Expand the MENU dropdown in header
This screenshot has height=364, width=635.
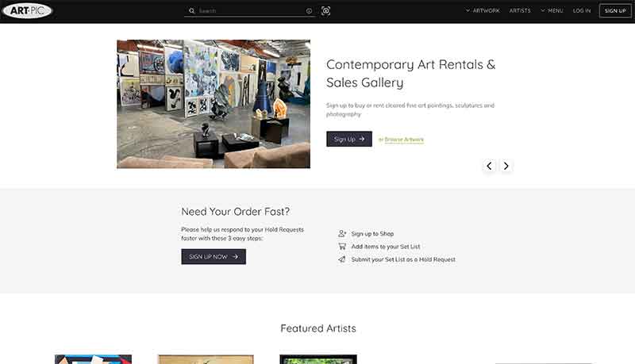(x=552, y=11)
